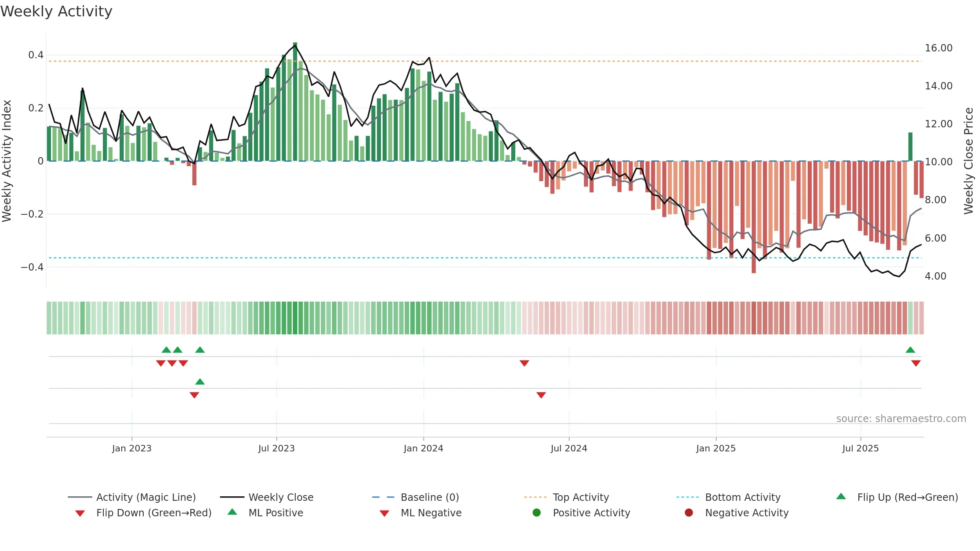Click the Positive Activity legend label

pyautogui.click(x=592, y=513)
